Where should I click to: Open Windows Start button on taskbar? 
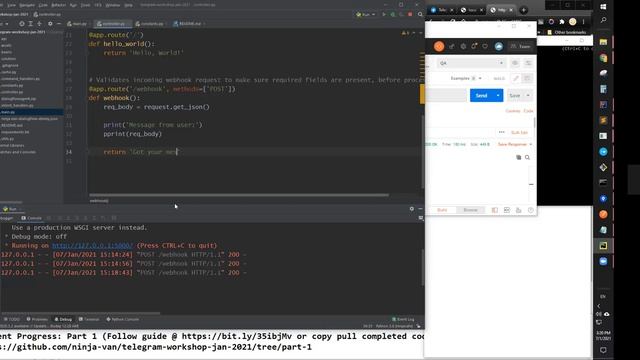pos(603,7)
